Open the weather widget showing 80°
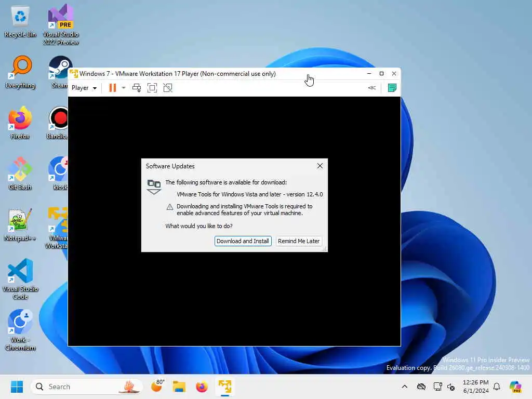Screen dimensions: 532x399 click(157, 387)
